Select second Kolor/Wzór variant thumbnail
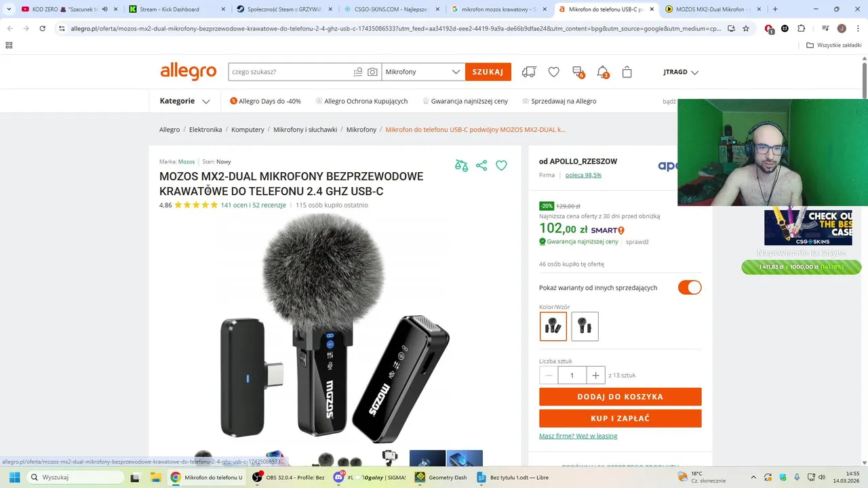The width and height of the screenshot is (868, 488). point(585,326)
